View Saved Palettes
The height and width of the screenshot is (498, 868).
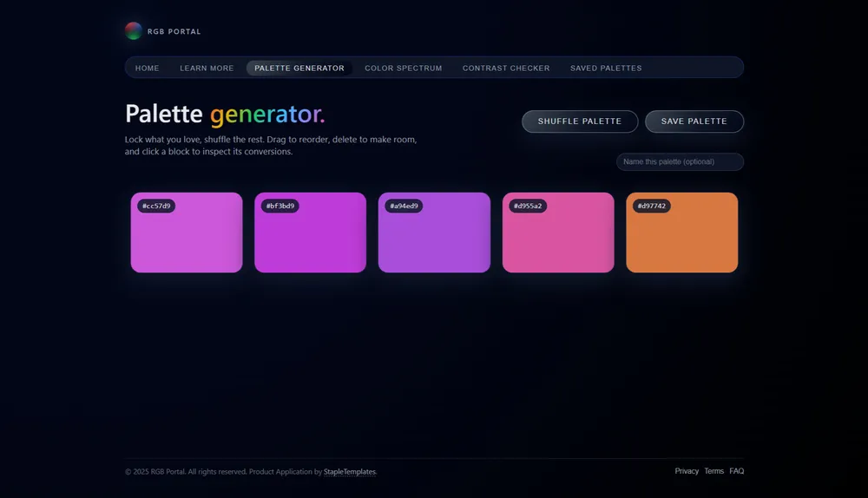pos(606,68)
